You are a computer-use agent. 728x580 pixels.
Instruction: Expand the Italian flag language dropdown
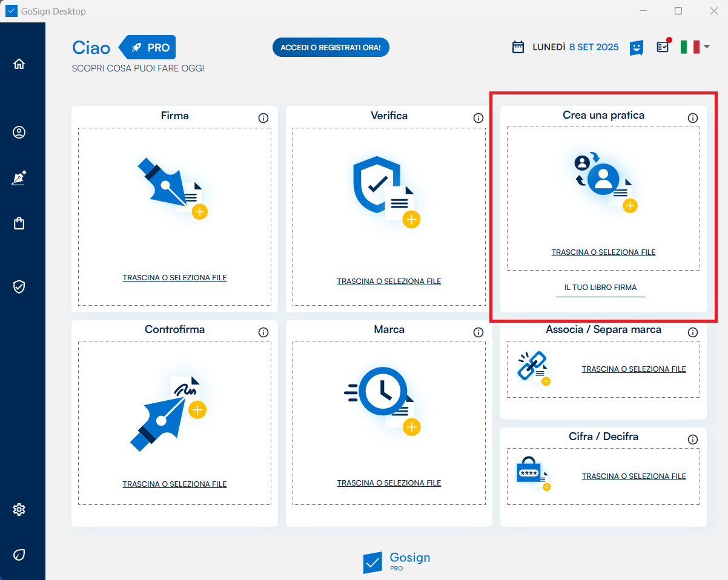coord(695,47)
